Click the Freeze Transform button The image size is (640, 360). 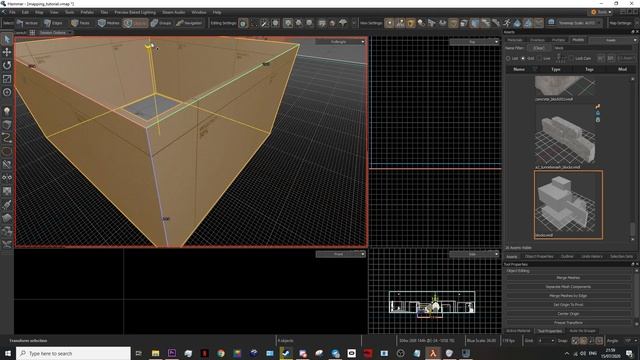click(568, 322)
